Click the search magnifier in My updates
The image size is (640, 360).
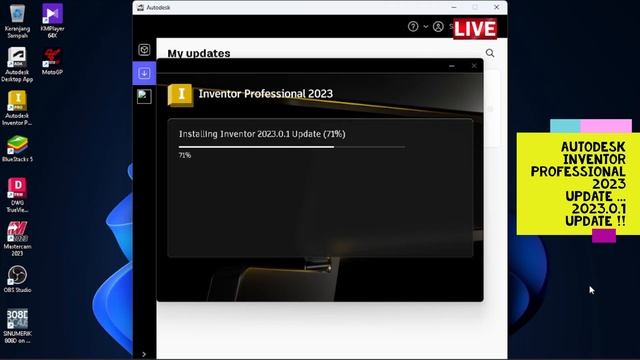point(490,53)
